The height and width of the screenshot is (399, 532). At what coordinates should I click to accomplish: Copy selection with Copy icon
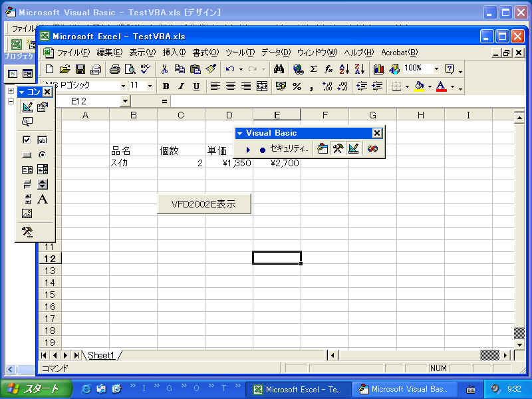click(180, 69)
